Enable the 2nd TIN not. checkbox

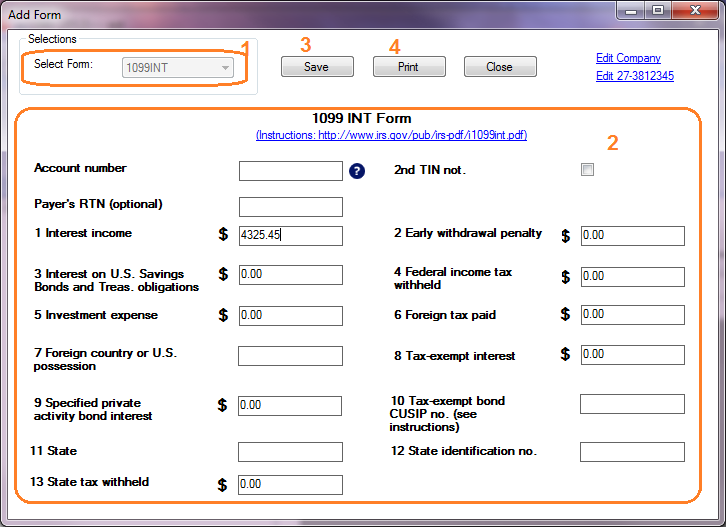587,170
